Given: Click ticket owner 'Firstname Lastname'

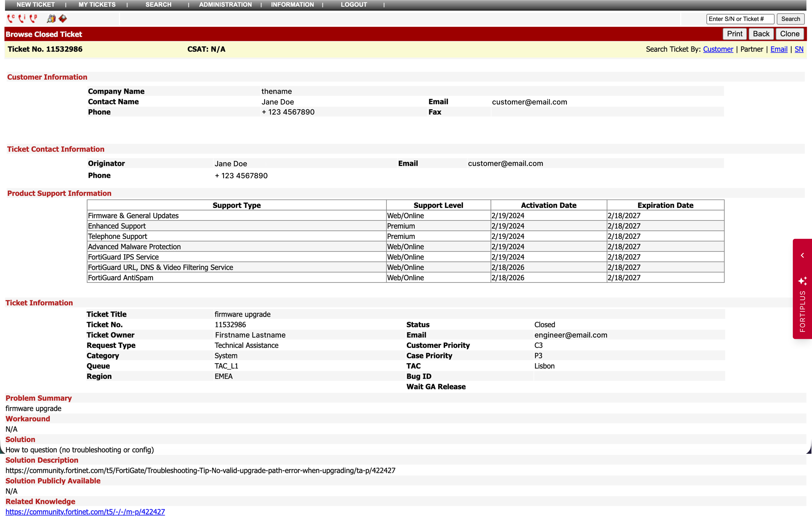Looking at the screenshot, I should point(250,335).
